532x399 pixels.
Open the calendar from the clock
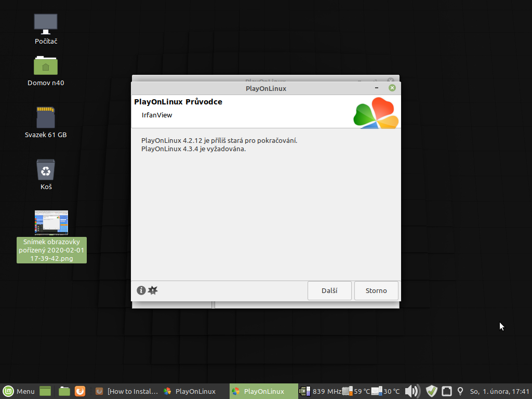pos(499,391)
